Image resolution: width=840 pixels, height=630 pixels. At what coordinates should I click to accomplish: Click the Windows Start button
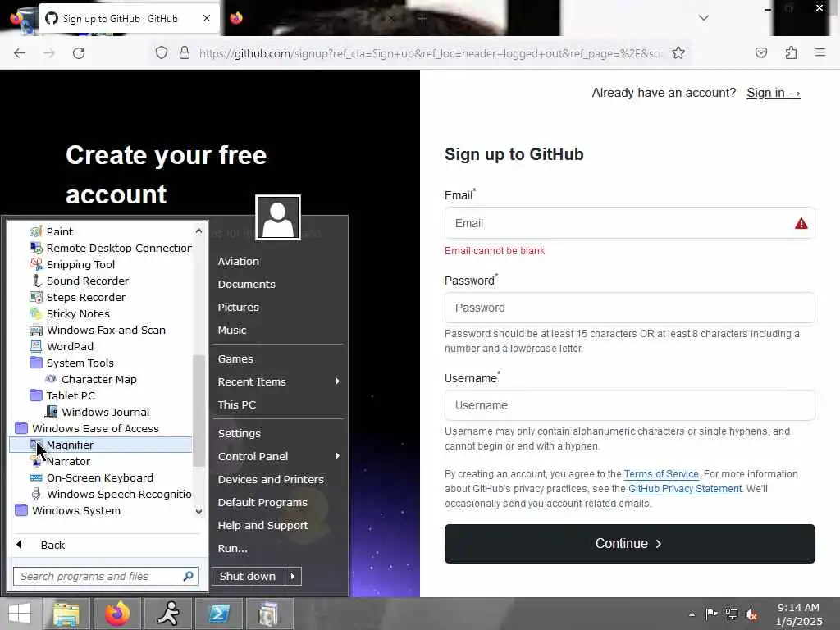click(20, 614)
